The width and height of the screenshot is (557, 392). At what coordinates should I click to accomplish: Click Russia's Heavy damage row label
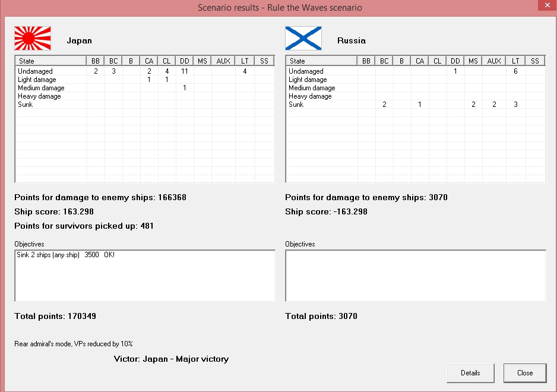click(x=310, y=96)
